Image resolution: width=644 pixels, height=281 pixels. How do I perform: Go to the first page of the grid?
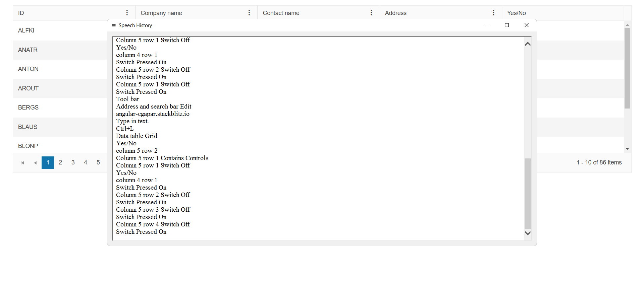[x=22, y=163]
